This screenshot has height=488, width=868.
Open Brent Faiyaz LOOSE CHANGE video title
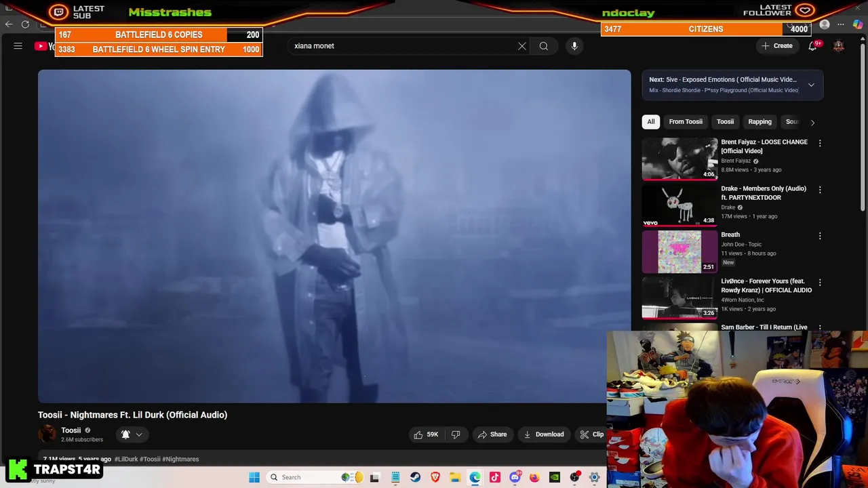coord(764,146)
